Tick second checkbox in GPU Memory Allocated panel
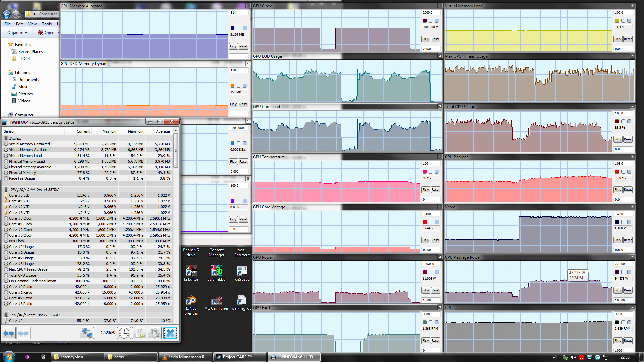 245,28
